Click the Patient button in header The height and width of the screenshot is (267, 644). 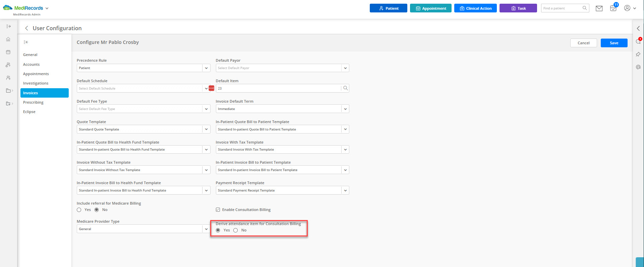tap(389, 8)
